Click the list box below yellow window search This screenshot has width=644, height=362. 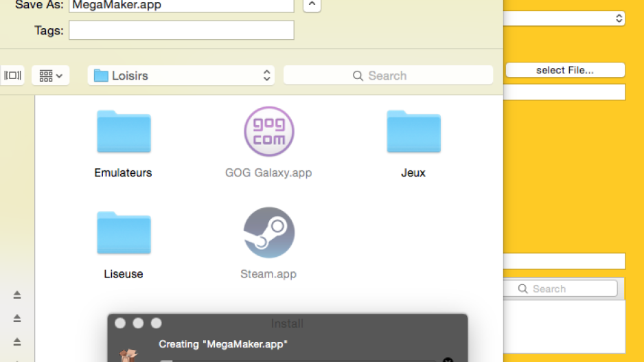564,326
